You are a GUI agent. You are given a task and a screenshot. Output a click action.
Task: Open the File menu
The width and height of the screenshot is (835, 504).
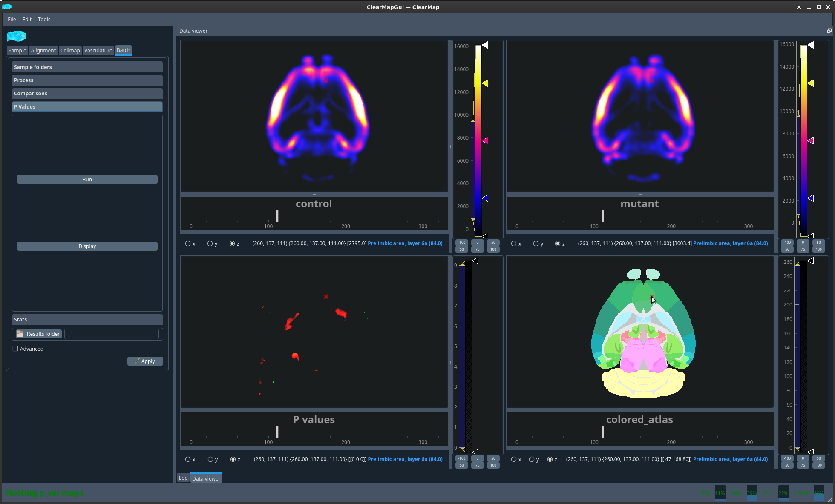(12, 19)
